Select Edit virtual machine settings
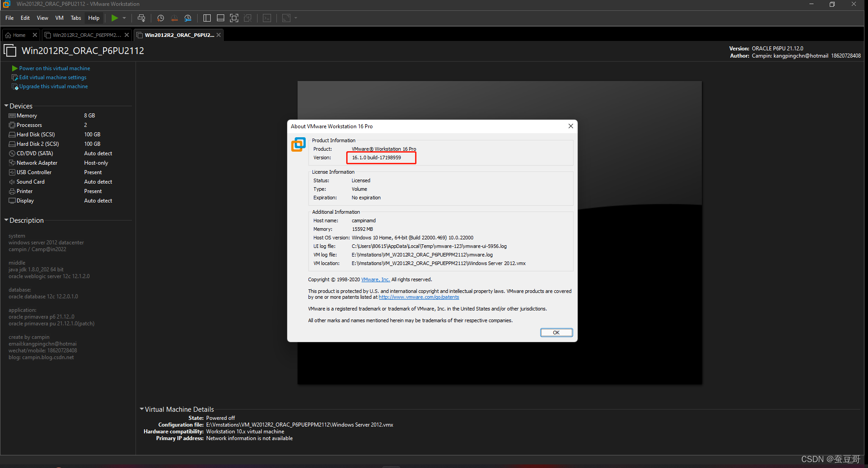The height and width of the screenshot is (468, 868). click(52, 77)
